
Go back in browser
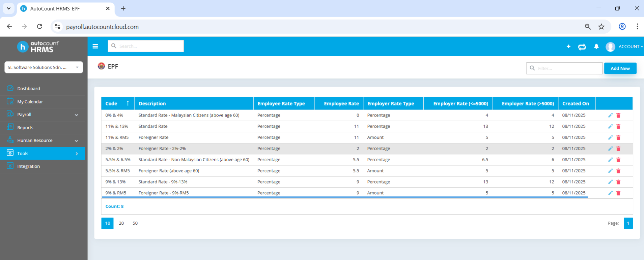(9, 26)
